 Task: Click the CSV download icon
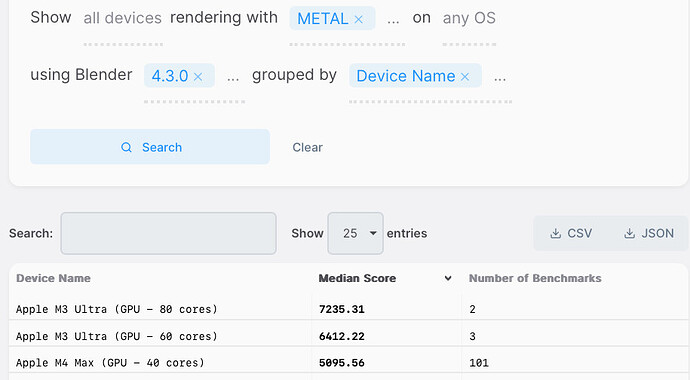tap(556, 233)
